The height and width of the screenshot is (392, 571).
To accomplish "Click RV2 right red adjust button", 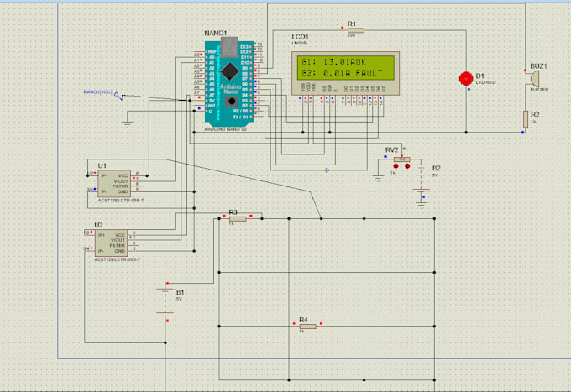I will click(407, 166).
